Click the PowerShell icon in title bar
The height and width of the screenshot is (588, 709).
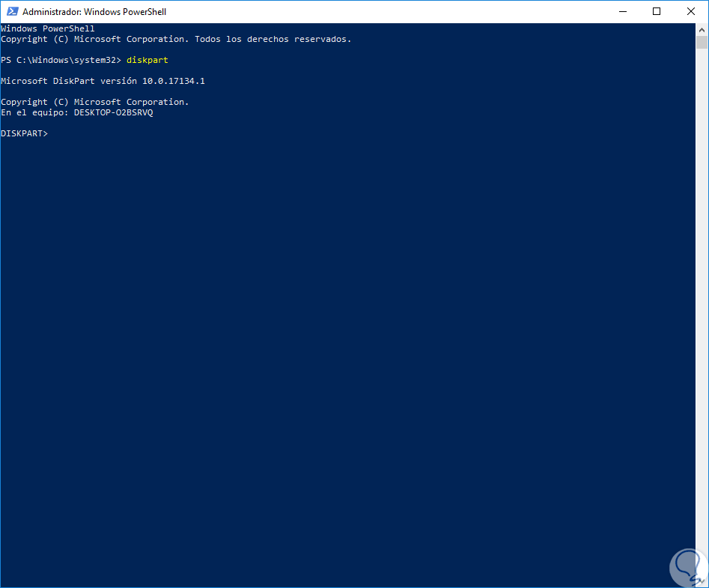click(x=12, y=11)
